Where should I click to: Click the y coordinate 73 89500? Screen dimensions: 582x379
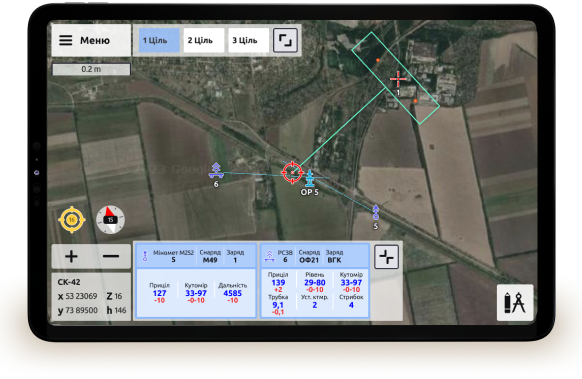(x=78, y=310)
